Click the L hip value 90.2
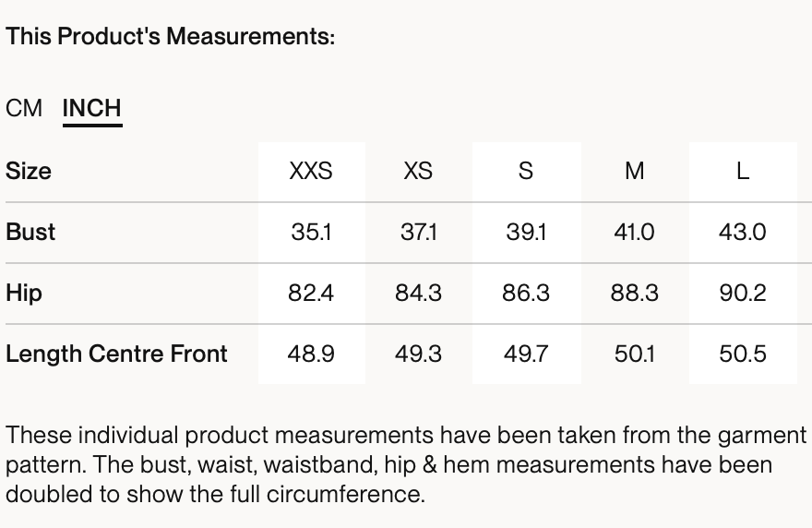This screenshot has width=812, height=528. [x=743, y=293]
